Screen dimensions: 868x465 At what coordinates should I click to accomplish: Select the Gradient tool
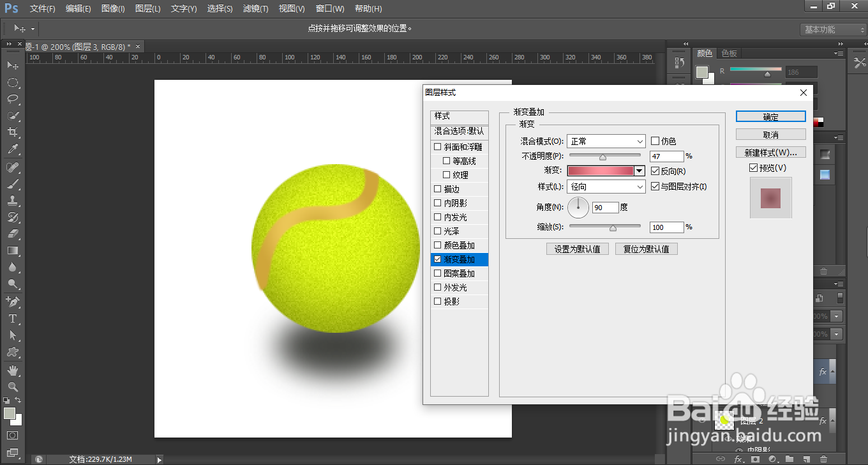pos(12,250)
